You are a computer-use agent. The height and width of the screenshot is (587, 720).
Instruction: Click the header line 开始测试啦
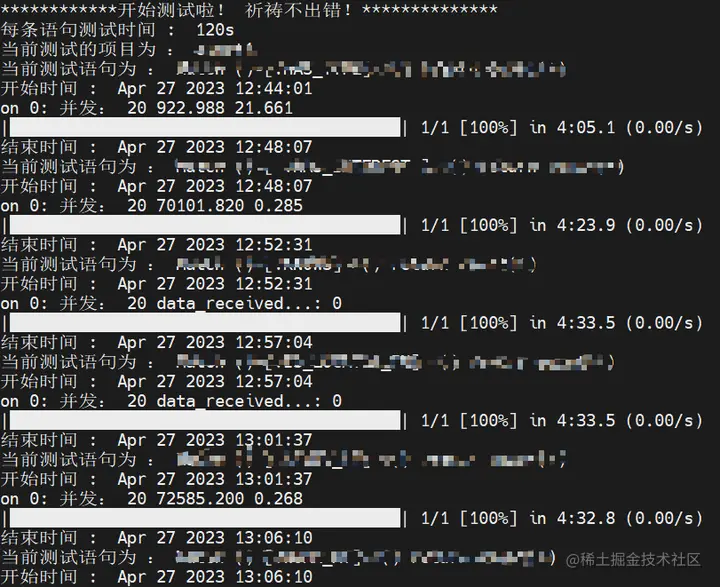[x=249, y=10]
